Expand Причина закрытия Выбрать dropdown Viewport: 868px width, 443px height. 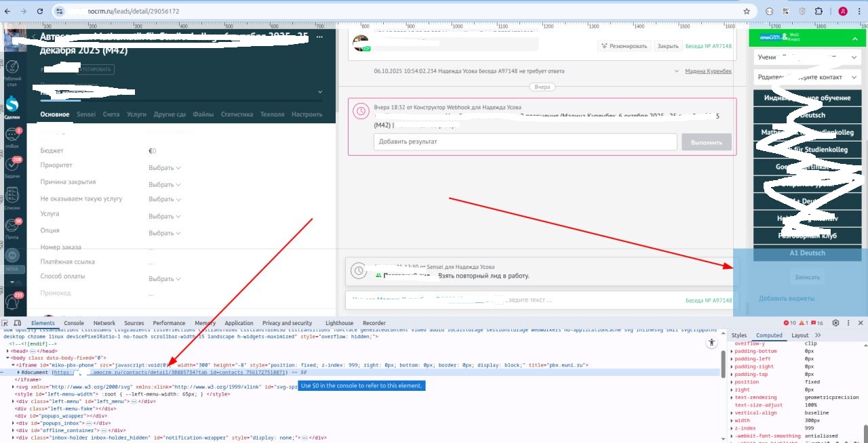(165, 185)
